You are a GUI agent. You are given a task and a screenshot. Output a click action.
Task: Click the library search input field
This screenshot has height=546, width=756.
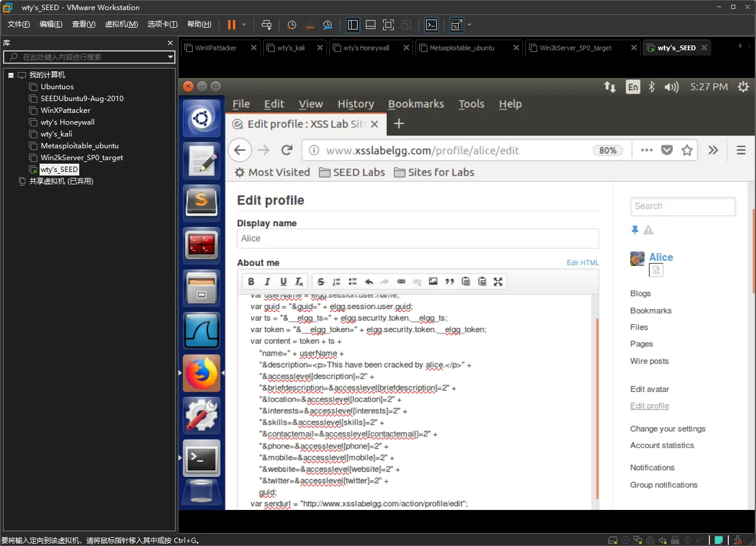click(89, 57)
